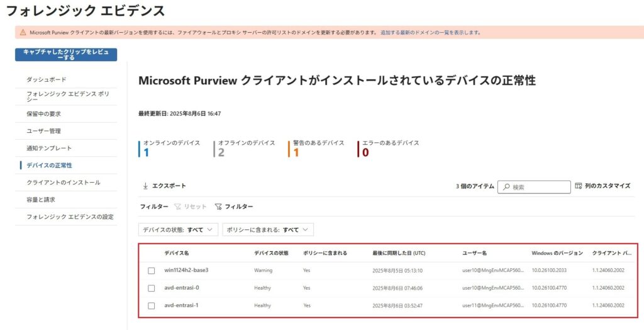The image size is (644, 330).
Task: Click sync date 2025年8月6日 03:52:47
Action: pos(397,305)
